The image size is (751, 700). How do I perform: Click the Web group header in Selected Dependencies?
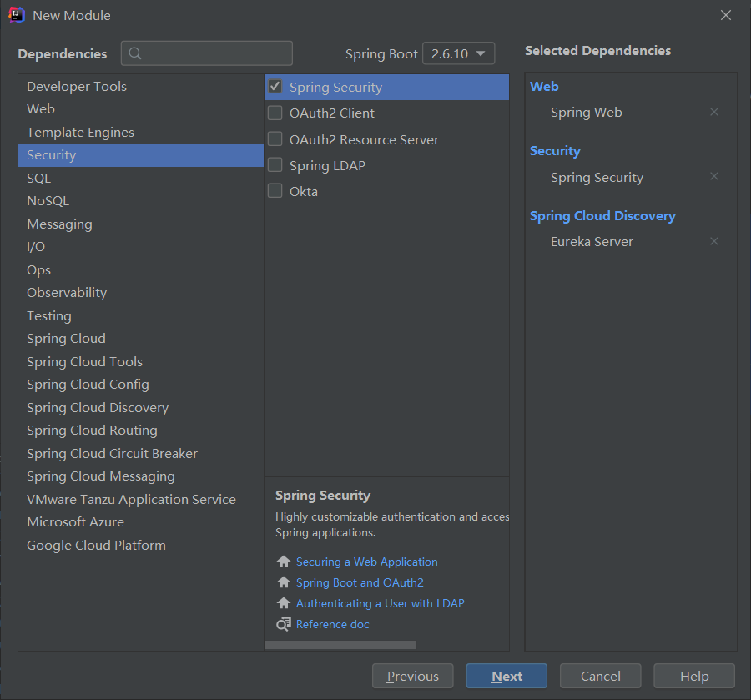[544, 86]
